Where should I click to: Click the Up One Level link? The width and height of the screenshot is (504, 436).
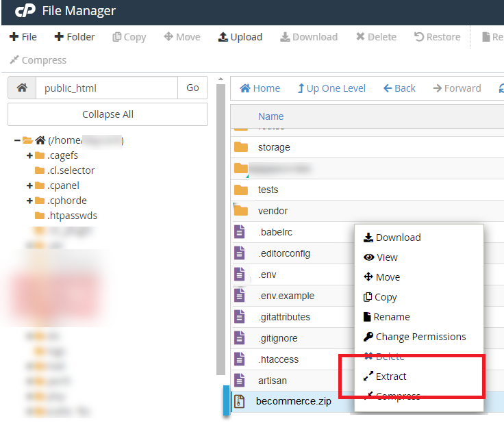(x=331, y=88)
